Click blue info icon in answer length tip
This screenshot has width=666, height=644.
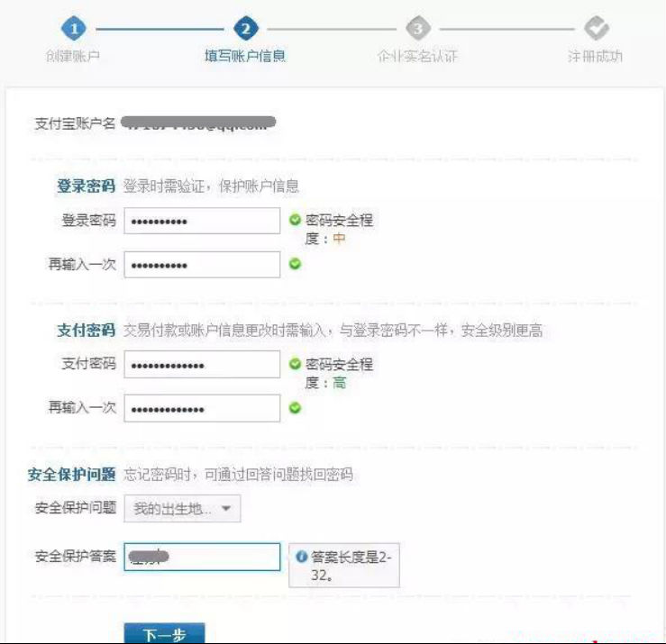click(302, 556)
